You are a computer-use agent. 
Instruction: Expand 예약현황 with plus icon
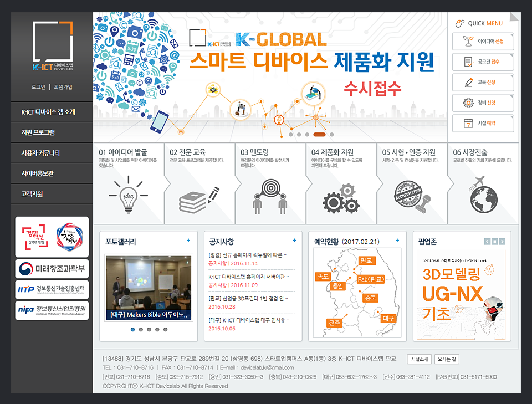point(397,241)
